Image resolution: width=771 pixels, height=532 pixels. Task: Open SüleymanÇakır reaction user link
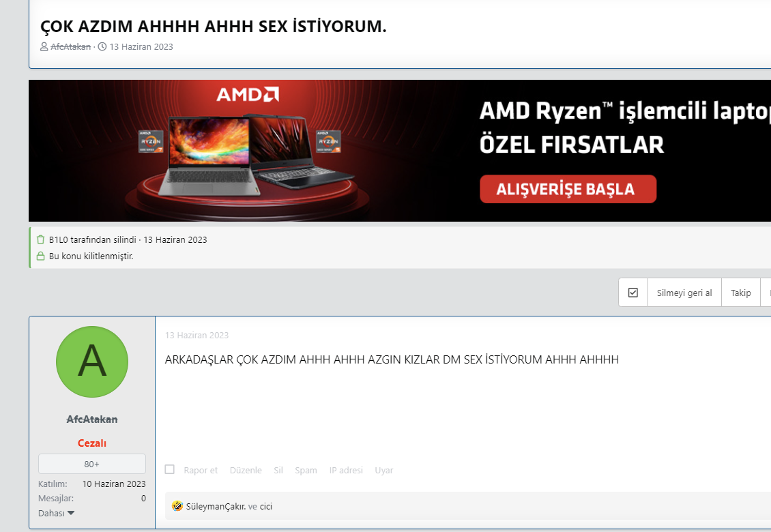(x=216, y=507)
